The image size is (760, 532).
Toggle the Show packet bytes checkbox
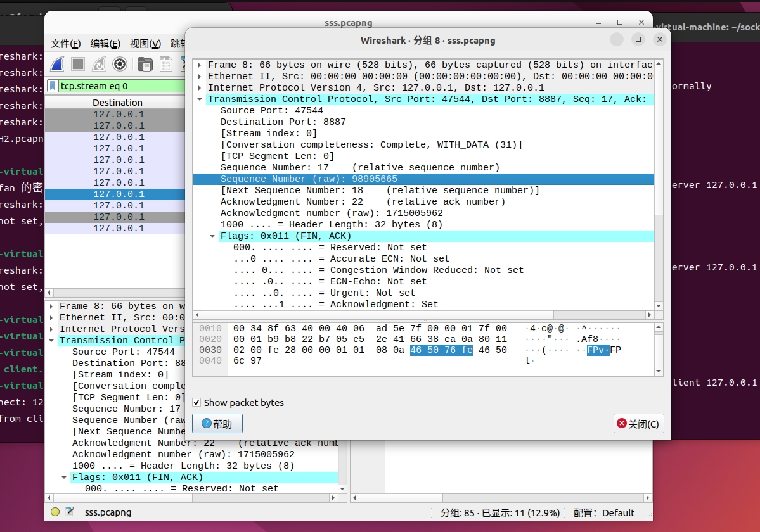click(x=196, y=402)
